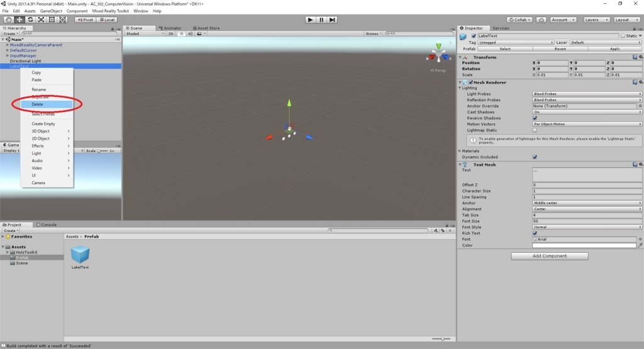The image size is (644, 349).
Task: Expand the Materials section
Action: point(460,151)
